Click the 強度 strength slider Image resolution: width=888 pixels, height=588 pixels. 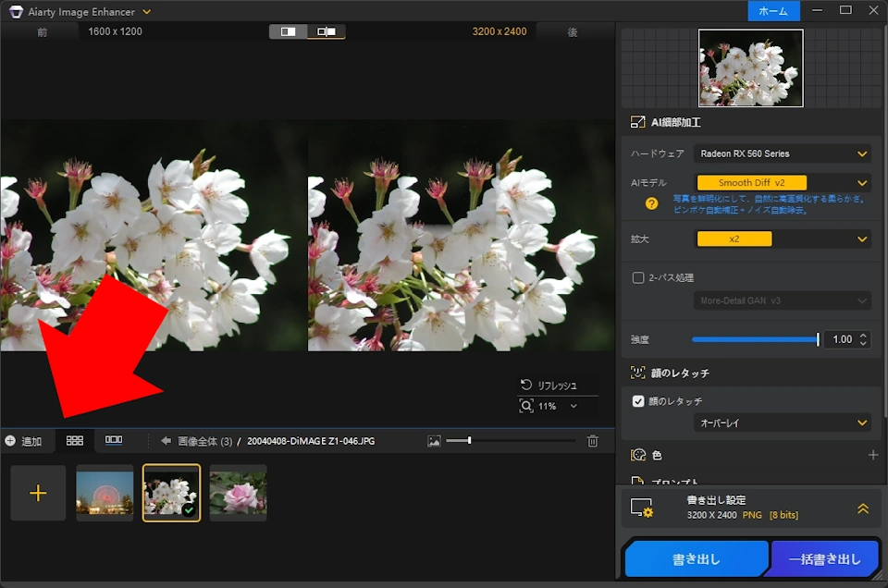754,339
